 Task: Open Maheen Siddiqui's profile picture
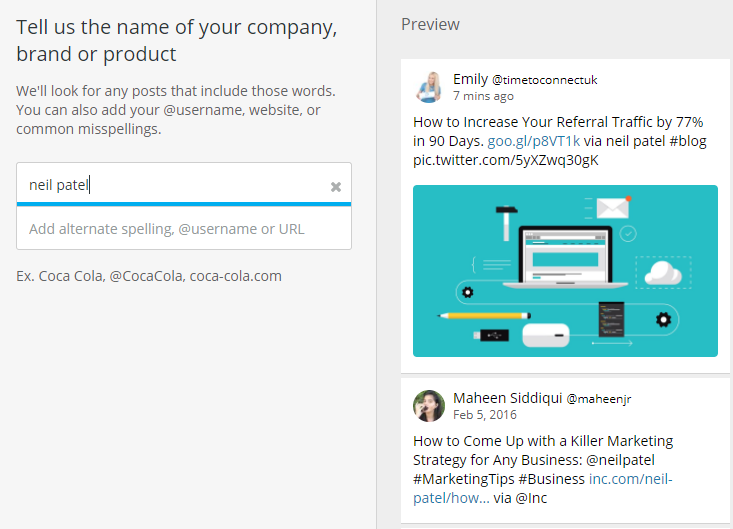429,406
